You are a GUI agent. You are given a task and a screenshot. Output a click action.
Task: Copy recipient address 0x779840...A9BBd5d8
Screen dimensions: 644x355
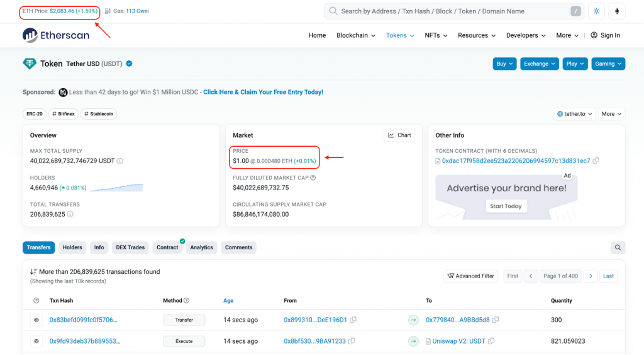(496, 320)
